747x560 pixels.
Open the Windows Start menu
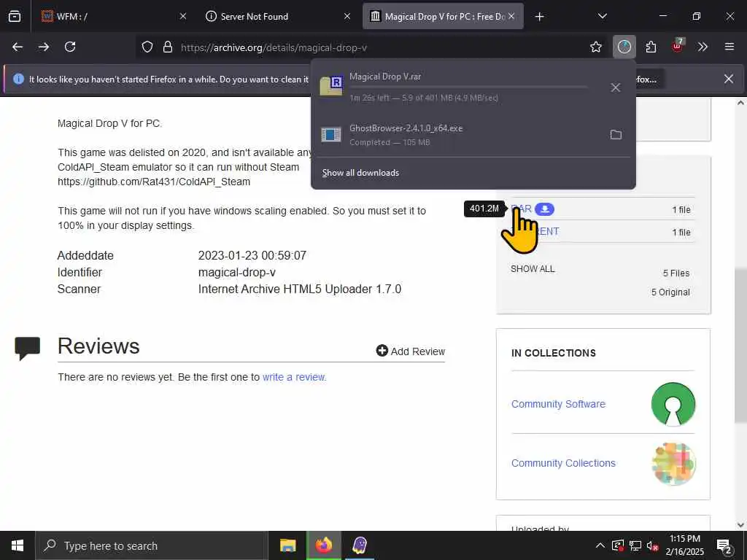pos(18,545)
